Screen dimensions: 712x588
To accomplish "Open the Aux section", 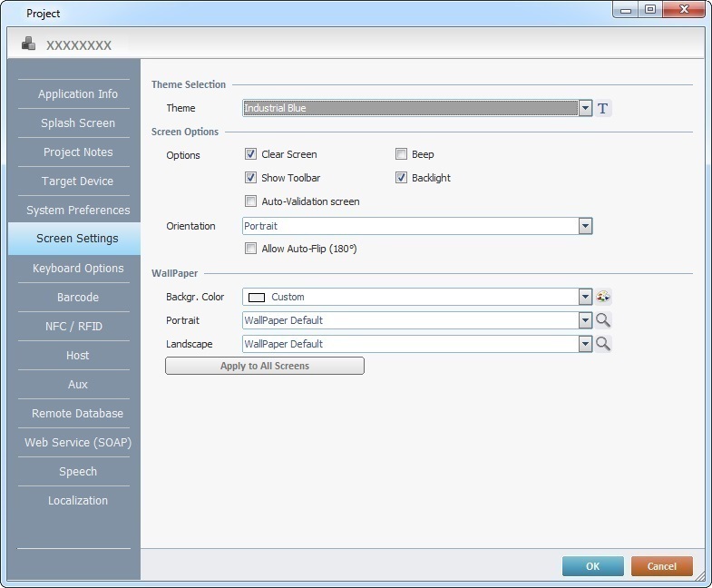I will pos(78,385).
